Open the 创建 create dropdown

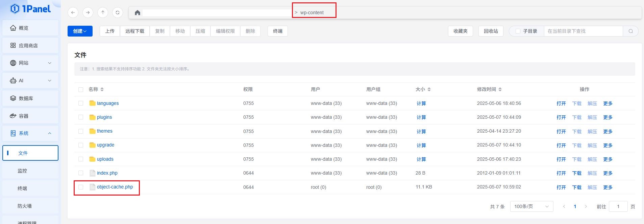coord(80,31)
